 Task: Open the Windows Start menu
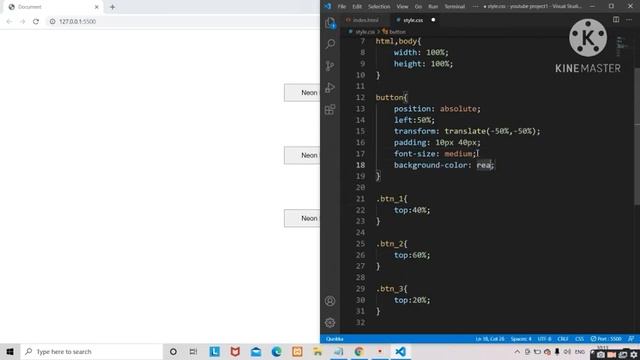tap(10, 351)
